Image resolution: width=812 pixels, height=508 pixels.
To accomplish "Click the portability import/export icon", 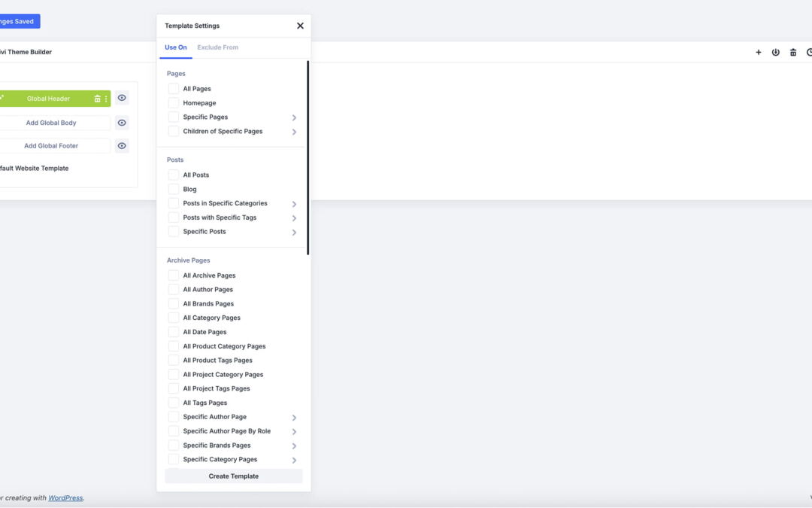I will 775,53.
